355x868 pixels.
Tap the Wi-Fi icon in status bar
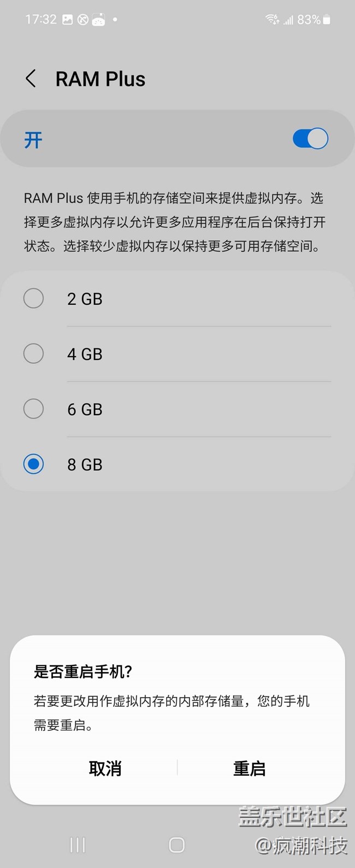pos(272,20)
